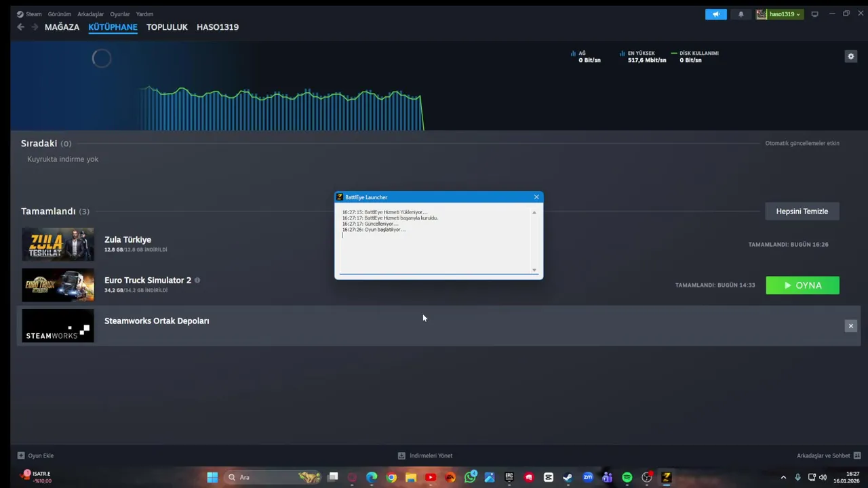The image size is (868, 488).
Task: Close the BattlEye Launcher dialog
Action: pos(536,197)
